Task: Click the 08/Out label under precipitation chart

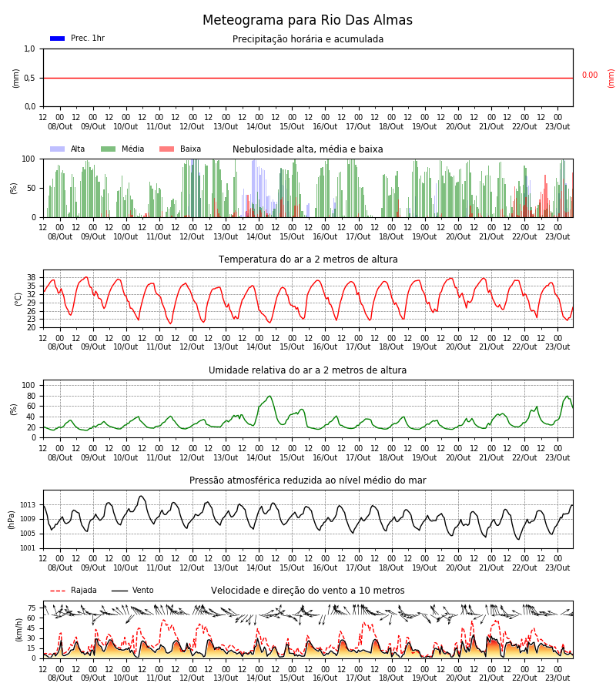Action: 60,126
